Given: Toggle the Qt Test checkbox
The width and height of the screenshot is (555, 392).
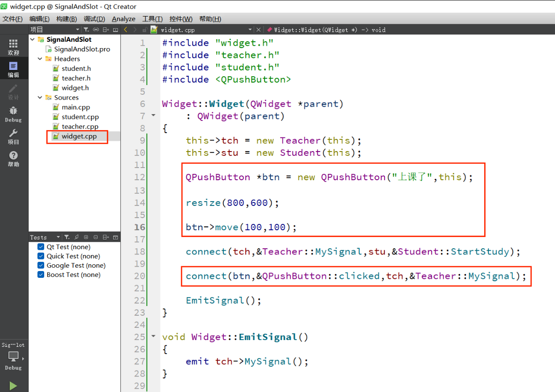Looking at the screenshot, I should [41, 247].
